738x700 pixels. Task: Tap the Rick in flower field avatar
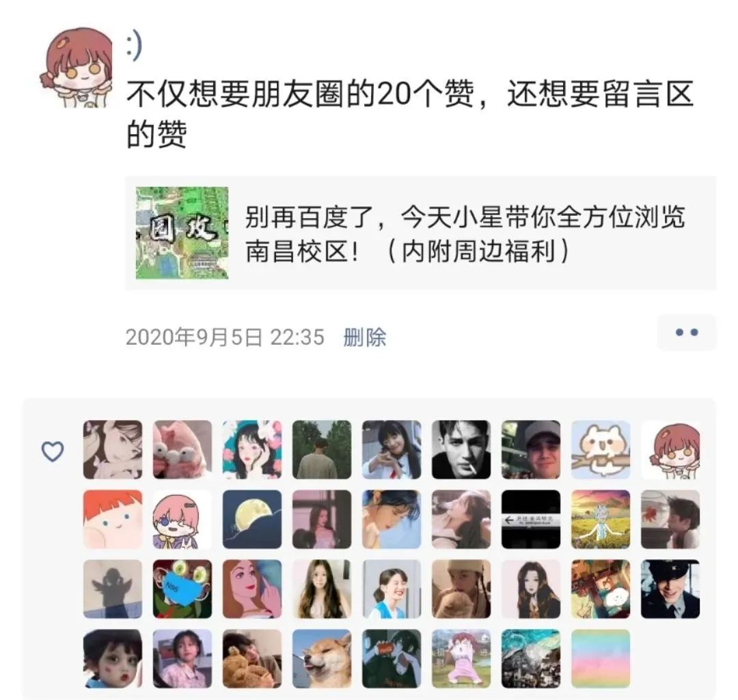tap(601, 519)
